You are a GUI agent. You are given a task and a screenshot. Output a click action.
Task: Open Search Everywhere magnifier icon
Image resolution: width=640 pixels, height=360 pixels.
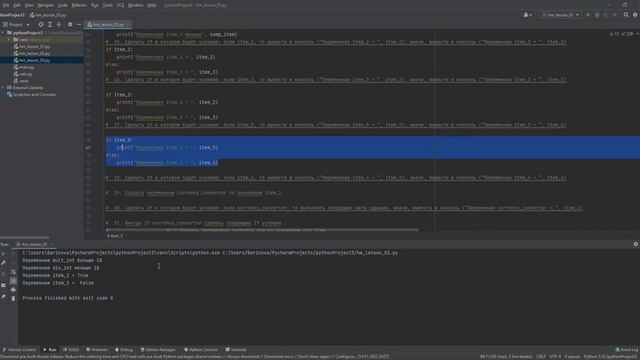click(626, 15)
